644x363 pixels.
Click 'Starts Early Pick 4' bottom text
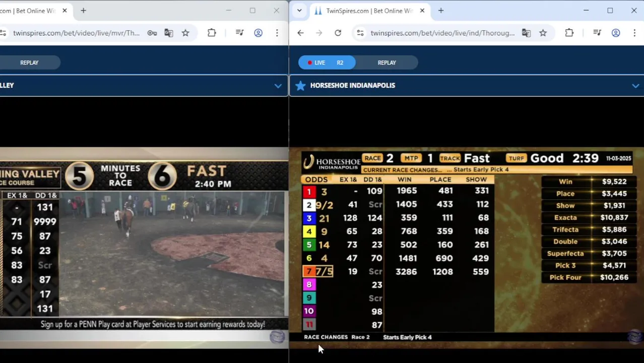[407, 337]
